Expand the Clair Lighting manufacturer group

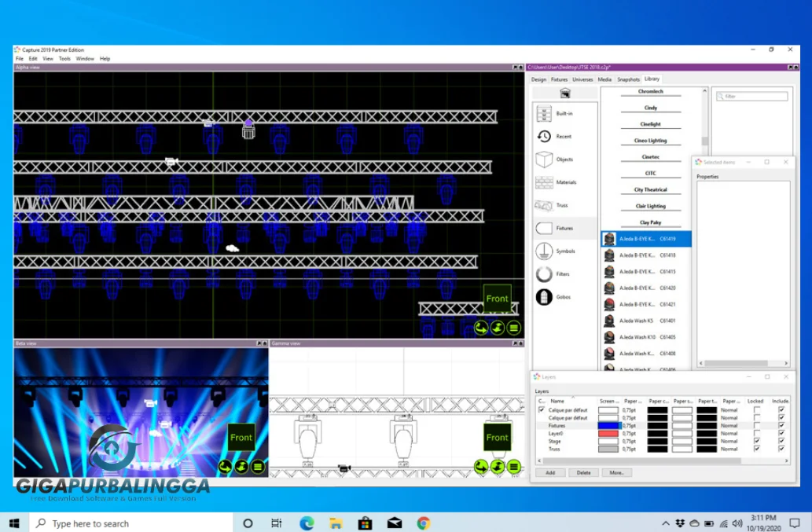pos(650,206)
